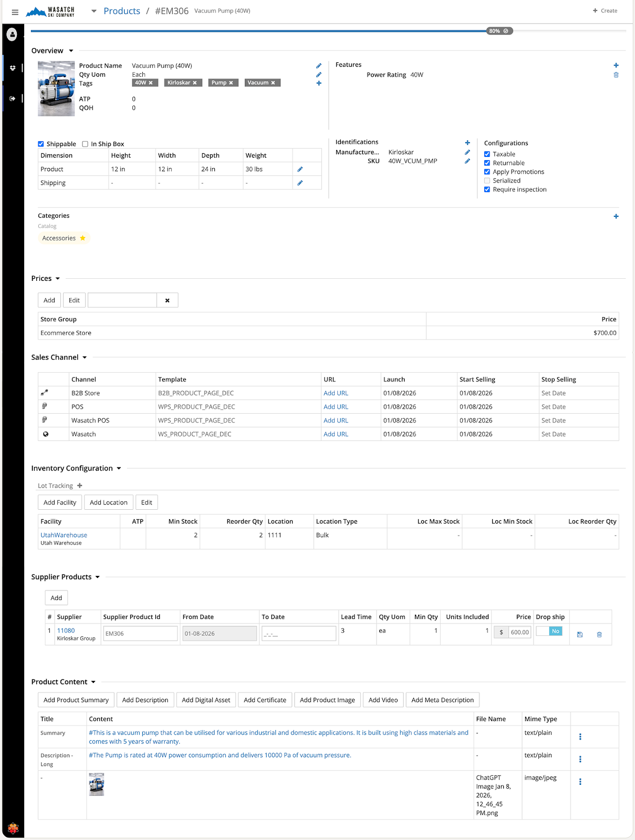Click the pencil icon to edit Product Name
This screenshot has height=840, width=635.
click(x=318, y=66)
